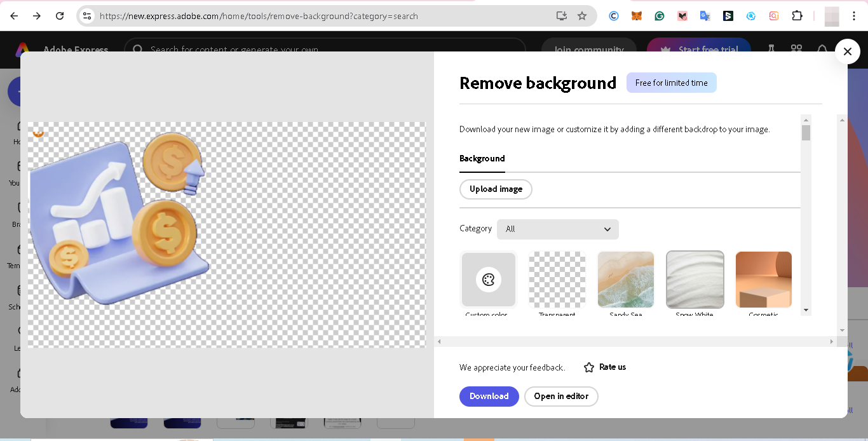Click the Custom color palette swatch
Screen dimensions: 868x441
[x=488, y=280]
